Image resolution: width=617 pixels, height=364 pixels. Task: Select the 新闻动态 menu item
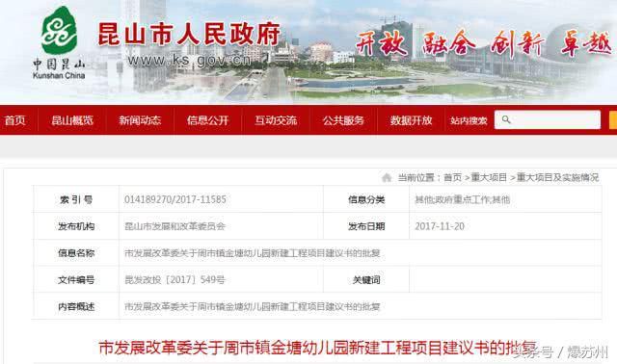140,120
